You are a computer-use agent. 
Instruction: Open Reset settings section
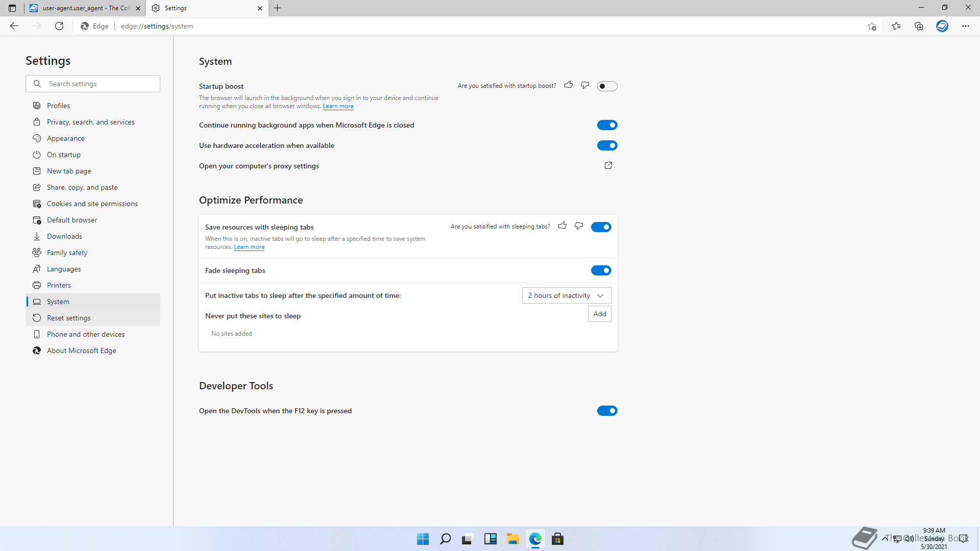93,318
